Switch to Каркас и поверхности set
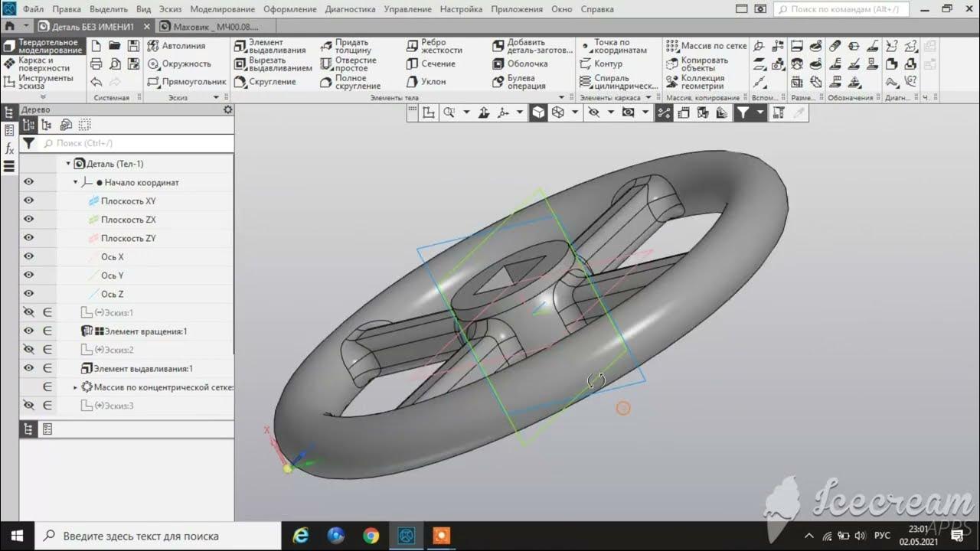The image size is (980, 551). [43, 64]
